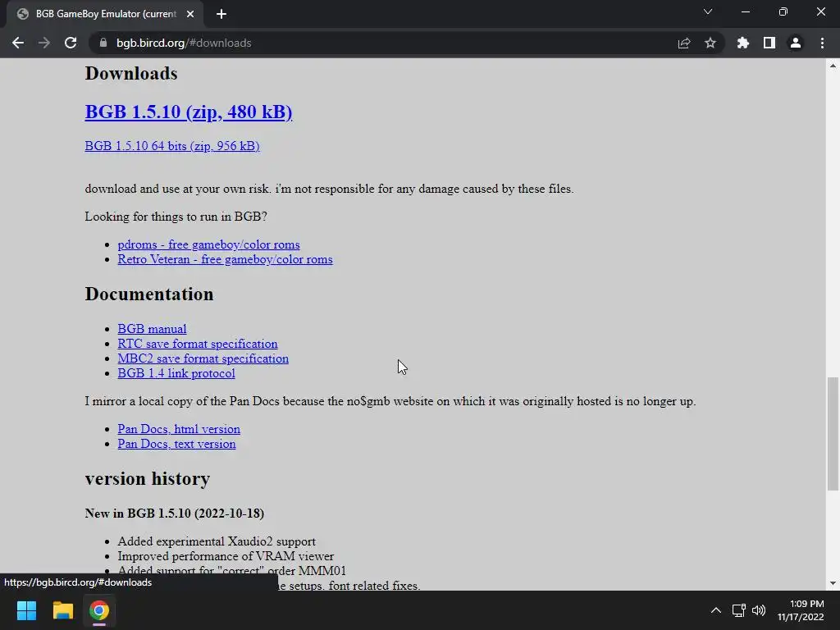Open Retro Veteran free roms link
This screenshot has width=840, height=630.
(225, 259)
